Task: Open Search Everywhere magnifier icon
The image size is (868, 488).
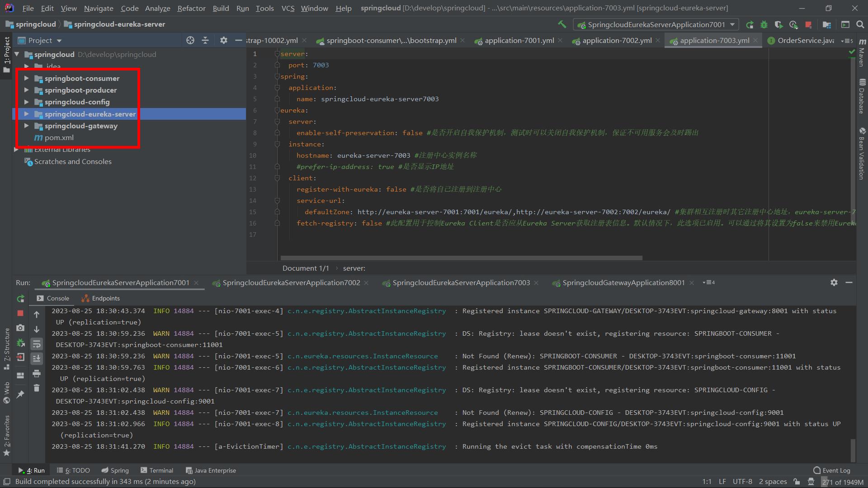Action: tap(860, 24)
